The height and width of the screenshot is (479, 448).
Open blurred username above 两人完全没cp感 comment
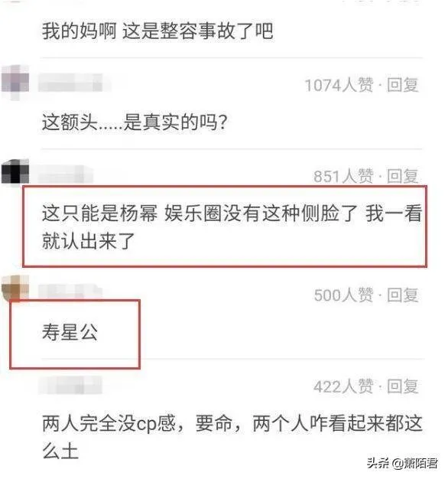(x=70, y=385)
